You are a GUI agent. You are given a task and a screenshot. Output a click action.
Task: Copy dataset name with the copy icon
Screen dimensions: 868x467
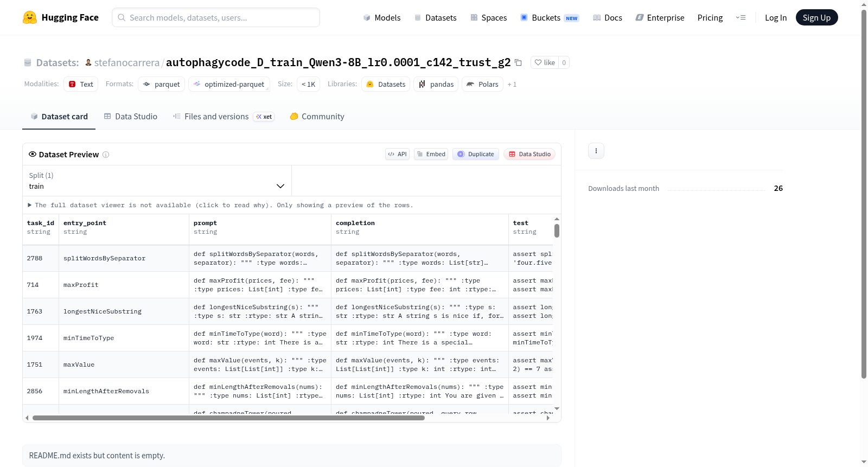pyautogui.click(x=518, y=62)
